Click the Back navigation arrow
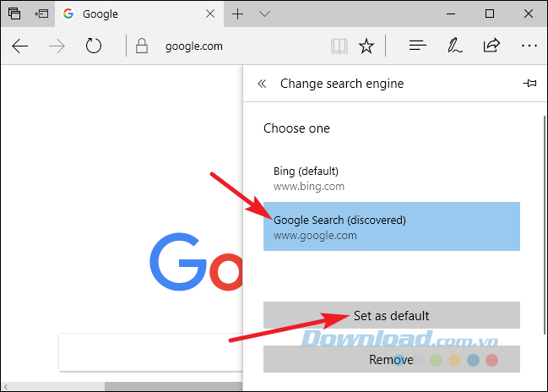548x392 pixels. [20, 46]
